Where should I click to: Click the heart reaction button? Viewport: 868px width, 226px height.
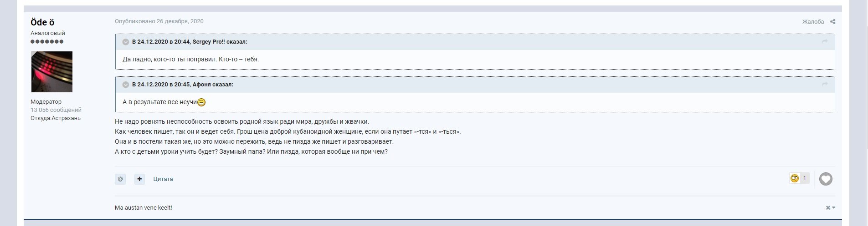[826, 179]
